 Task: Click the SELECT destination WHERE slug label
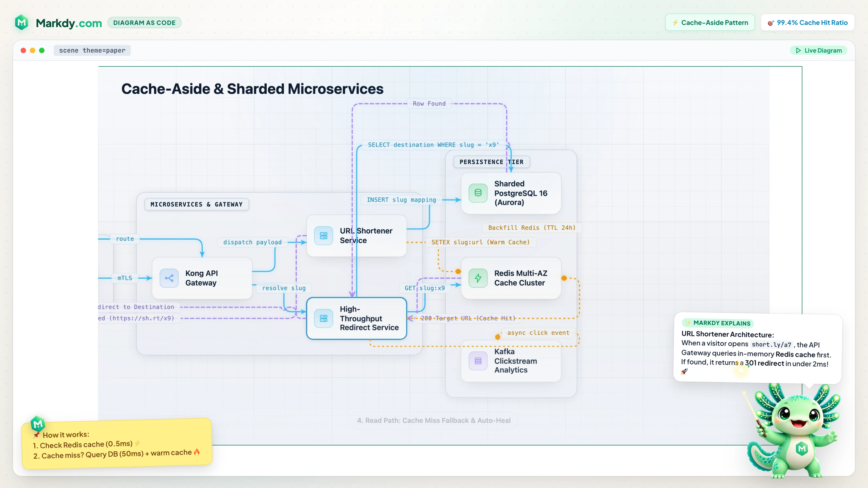click(x=433, y=145)
